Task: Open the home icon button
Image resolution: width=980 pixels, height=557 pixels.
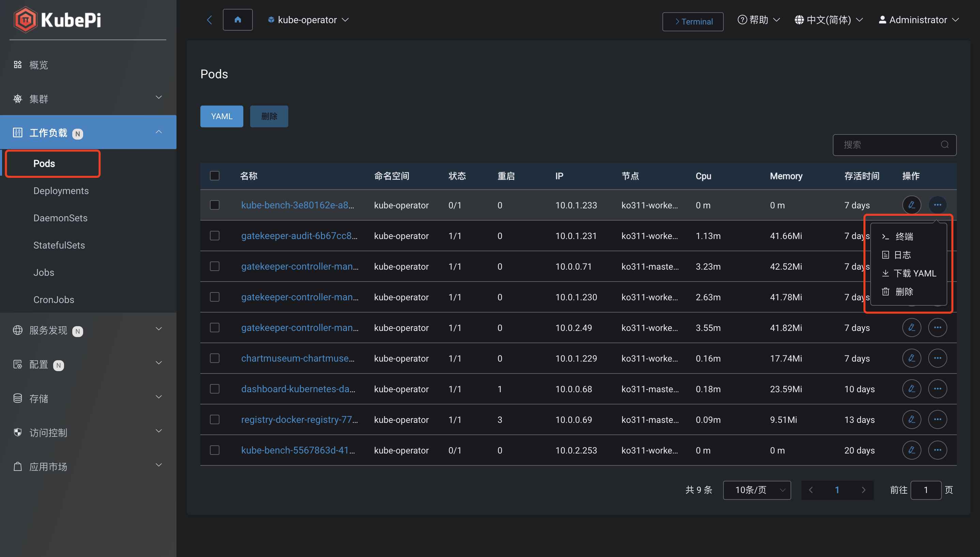Action: pos(238,20)
